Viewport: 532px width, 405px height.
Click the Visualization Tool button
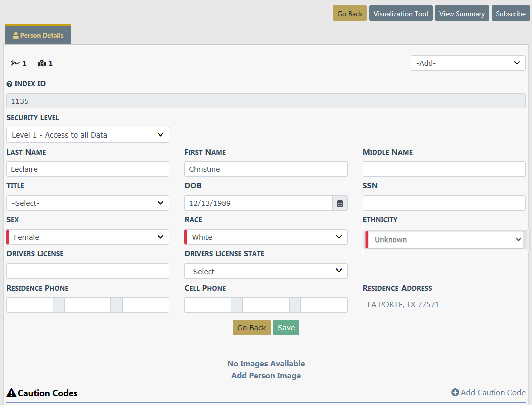point(401,14)
